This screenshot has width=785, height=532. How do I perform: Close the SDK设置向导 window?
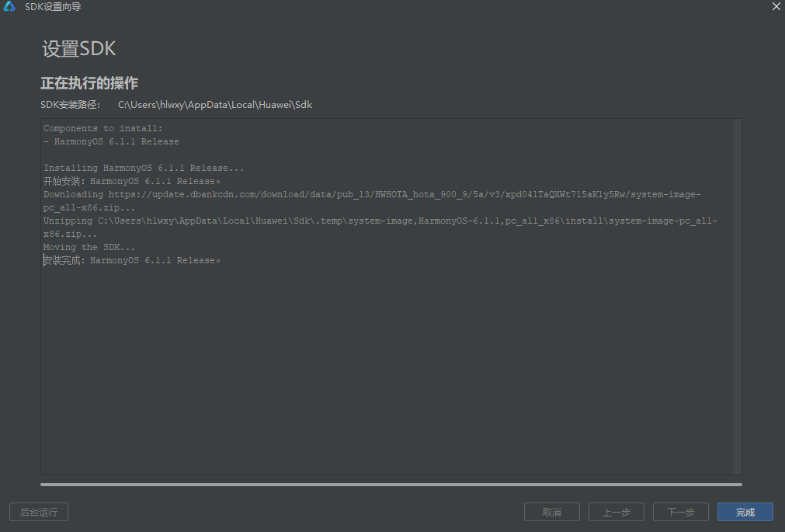[x=776, y=6]
